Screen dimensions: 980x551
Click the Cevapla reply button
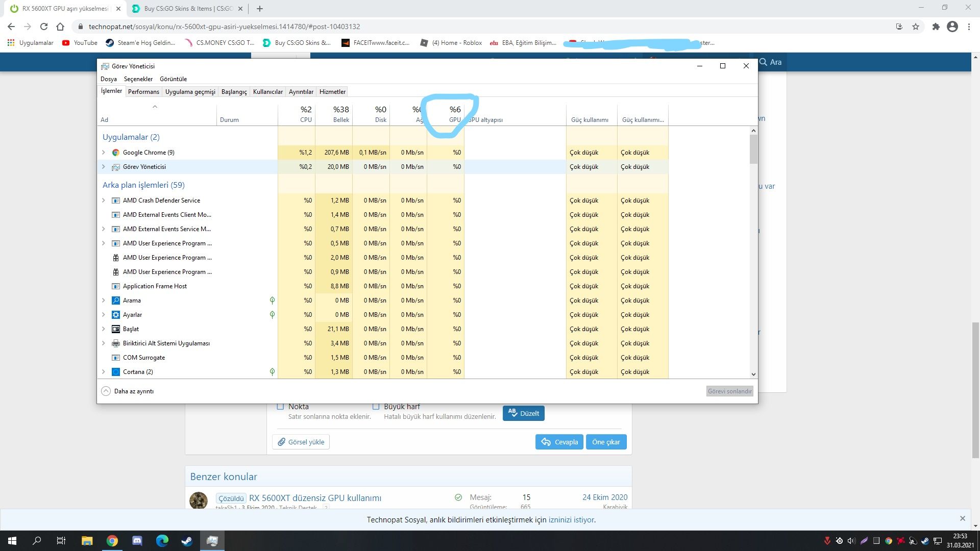coord(559,442)
